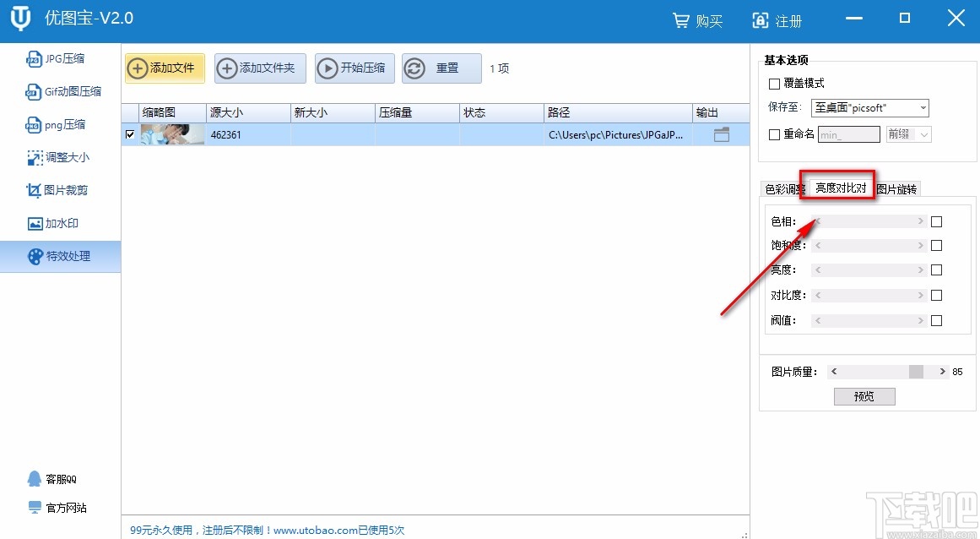Open png压缩 in the sidebar
This screenshot has height=539, width=980.
[56, 125]
